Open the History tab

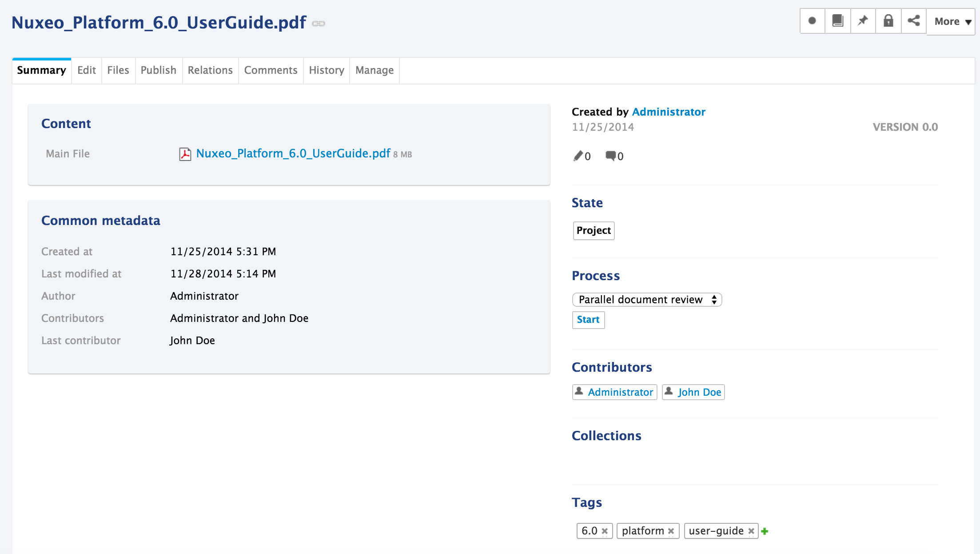click(327, 70)
